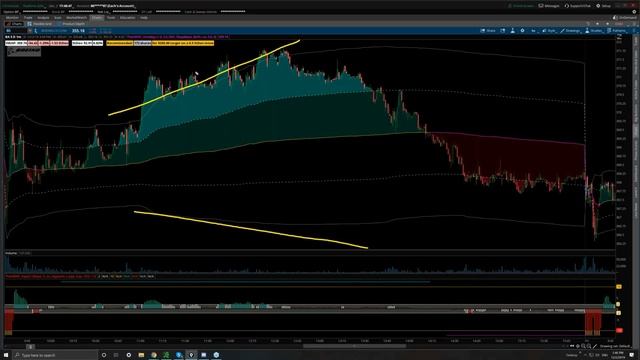Open the symbol selector dropdown arrow
Viewport: 640px width, 360px height.
point(29,31)
